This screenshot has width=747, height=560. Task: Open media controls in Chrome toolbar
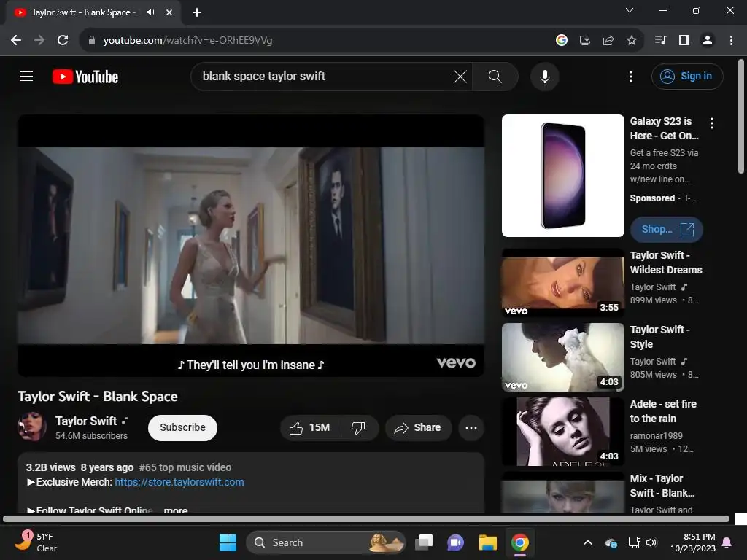point(661,41)
